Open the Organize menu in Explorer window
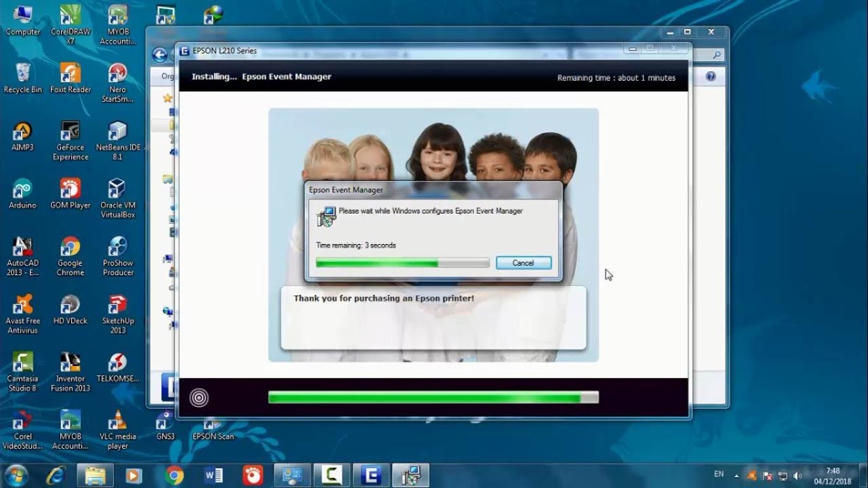The height and width of the screenshot is (488, 868). point(168,77)
